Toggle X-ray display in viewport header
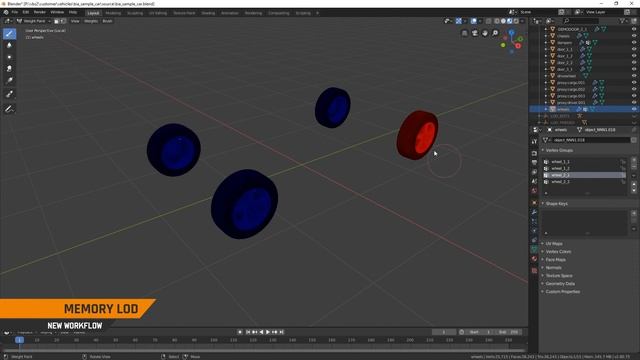 pyautogui.click(x=489, y=21)
